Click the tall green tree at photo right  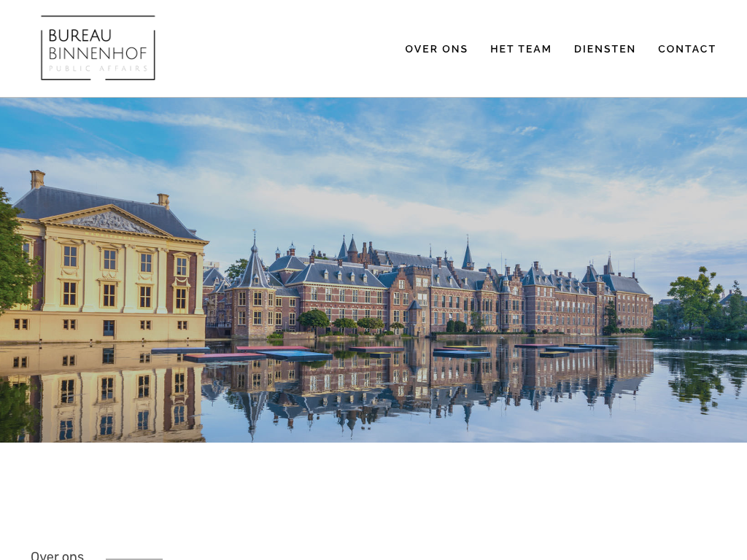tap(695, 298)
